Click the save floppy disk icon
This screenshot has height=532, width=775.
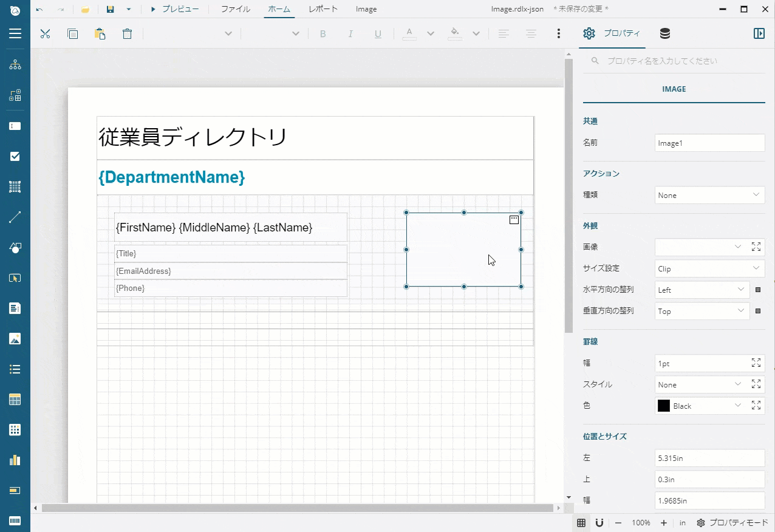pos(110,9)
